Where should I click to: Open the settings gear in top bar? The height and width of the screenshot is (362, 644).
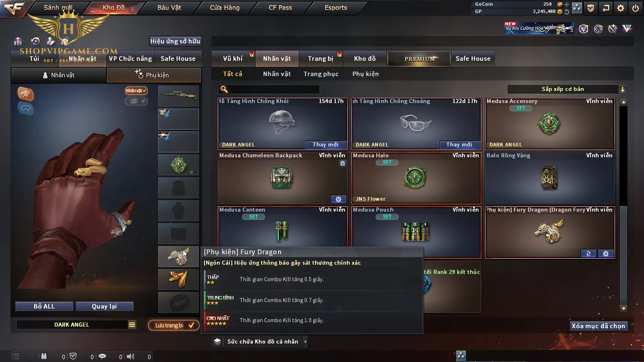621,8
